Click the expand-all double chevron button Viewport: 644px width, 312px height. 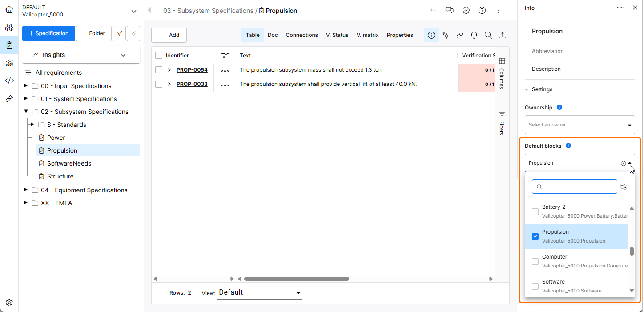133,33
